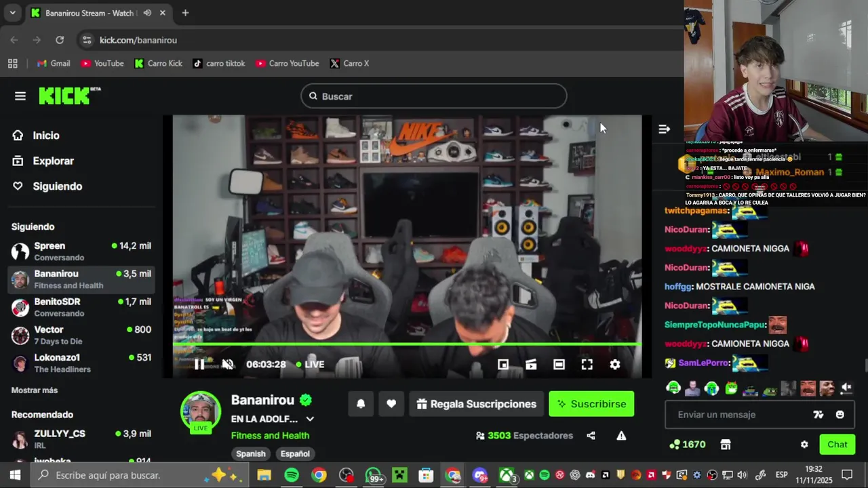Screen dimensions: 868x488
Task: Unmute the stream player volume
Action: click(x=228, y=365)
